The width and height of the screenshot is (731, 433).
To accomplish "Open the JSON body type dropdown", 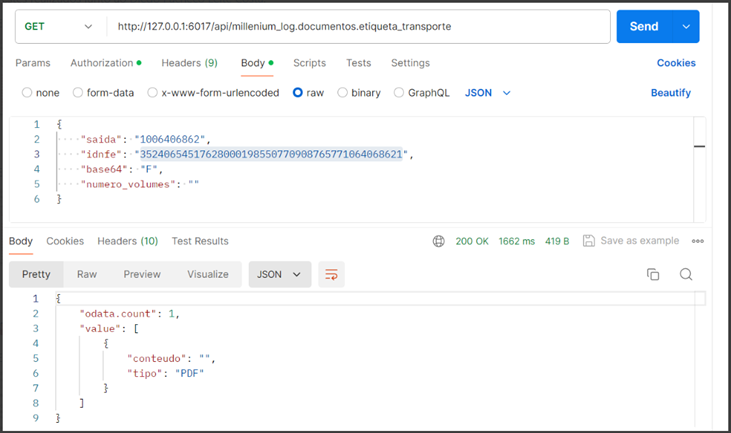I will (x=488, y=93).
